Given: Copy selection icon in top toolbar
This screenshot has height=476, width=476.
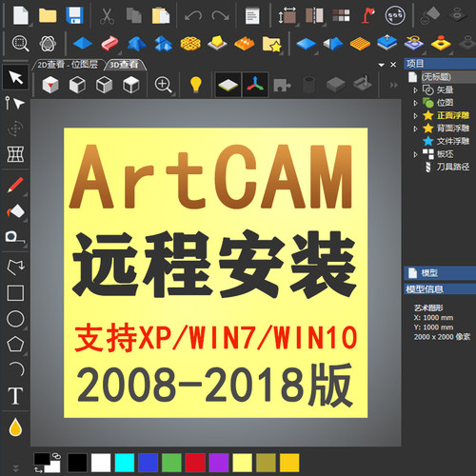Looking at the screenshot, I should point(133,15).
